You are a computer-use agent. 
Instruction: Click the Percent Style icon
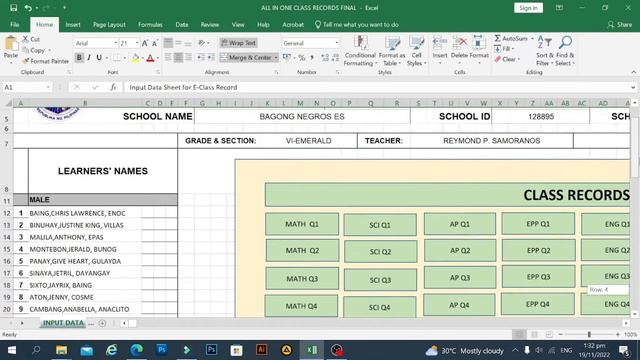(302, 58)
